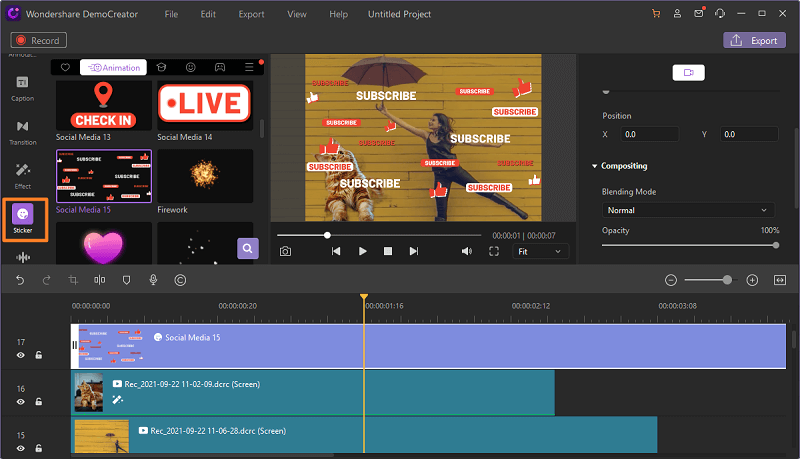Viewport: 800px width, 459px height.
Task: Mute the preview volume
Action: [466, 251]
